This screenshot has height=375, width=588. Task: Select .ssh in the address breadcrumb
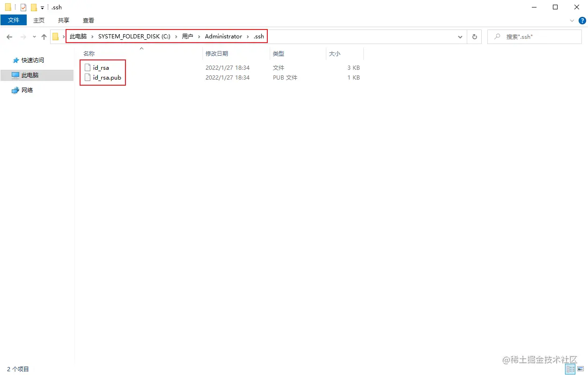pyautogui.click(x=259, y=37)
